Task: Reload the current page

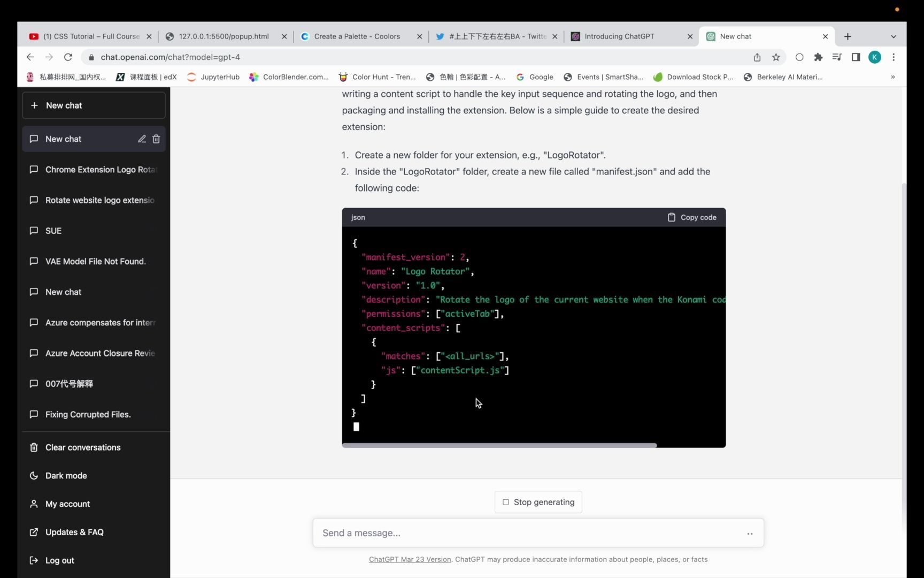Action: pos(68,57)
